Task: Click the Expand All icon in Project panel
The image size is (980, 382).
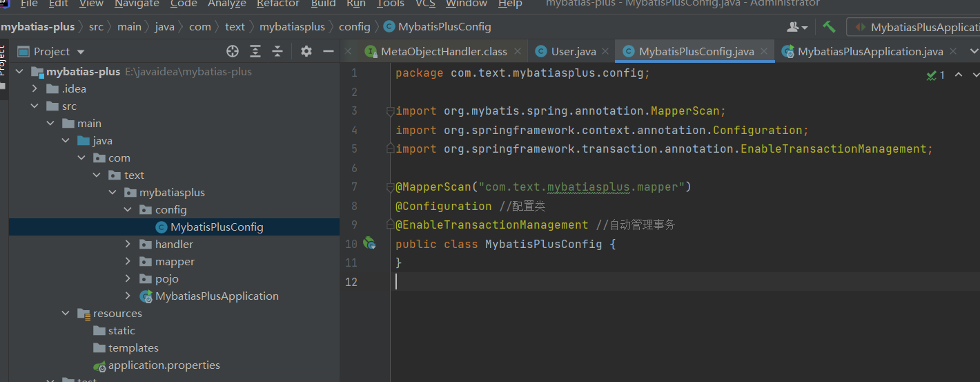Action: coord(255,51)
